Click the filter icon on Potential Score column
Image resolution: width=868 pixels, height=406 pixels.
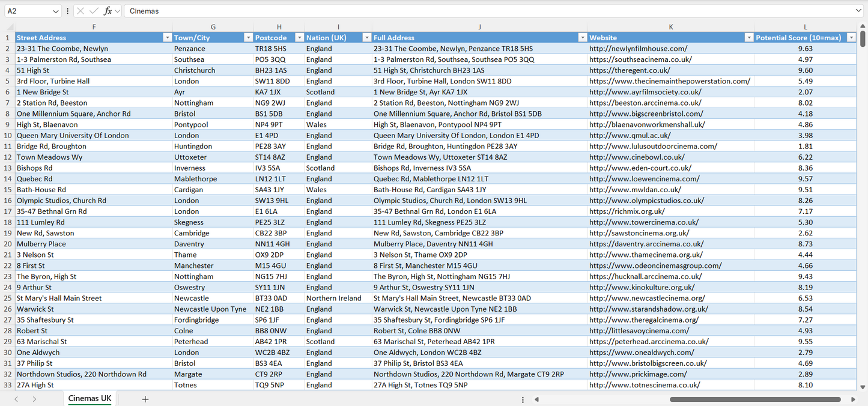[851, 37]
